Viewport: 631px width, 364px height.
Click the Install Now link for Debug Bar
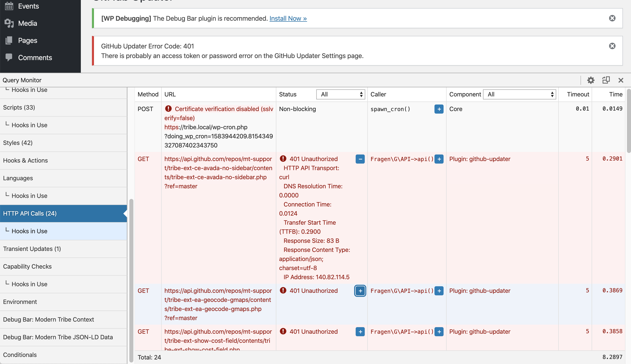click(288, 18)
